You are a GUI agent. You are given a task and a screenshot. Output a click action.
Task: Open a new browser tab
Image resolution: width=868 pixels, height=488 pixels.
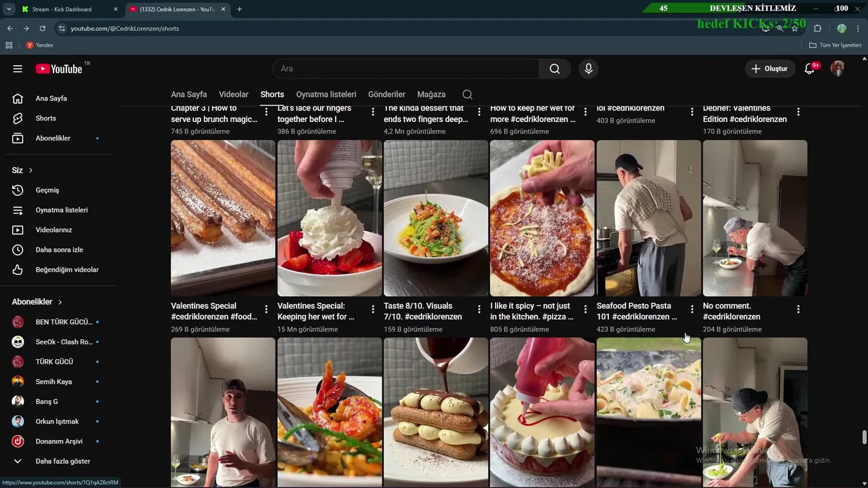pos(239,9)
